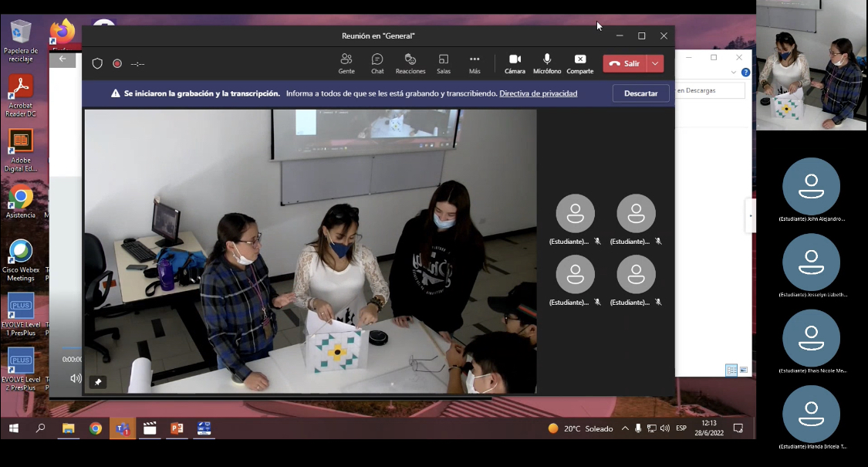Open the Más options menu
Viewport: 868px width, 467px height.
click(475, 63)
